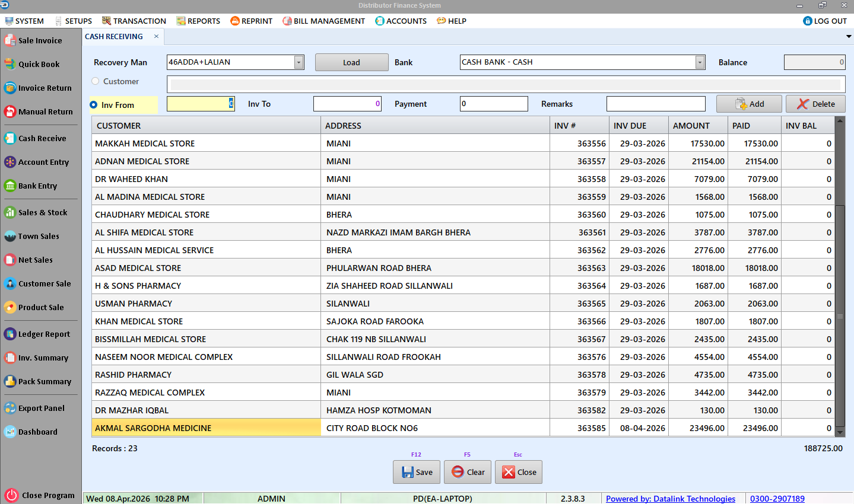The width and height of the screenshot is (854, 504).
Task: Open Bank Entry sidebar icon
Action: (10, 186)
